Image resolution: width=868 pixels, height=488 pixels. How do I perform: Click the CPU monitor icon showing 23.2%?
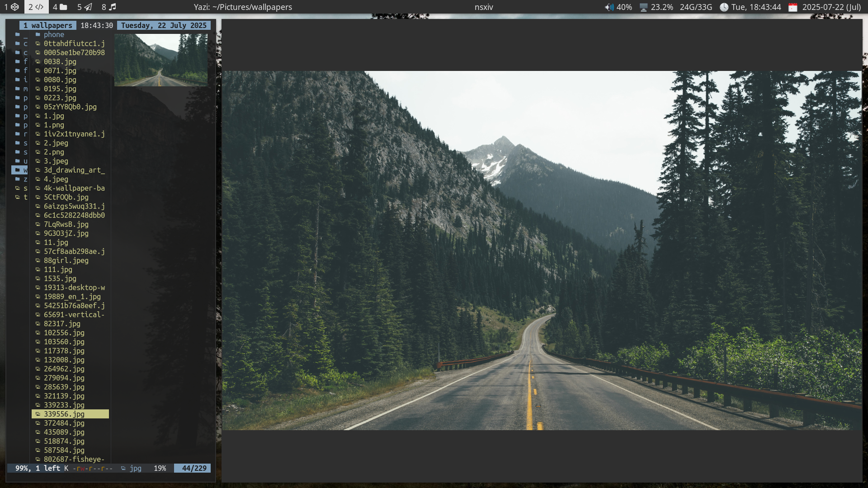[643, 7]
